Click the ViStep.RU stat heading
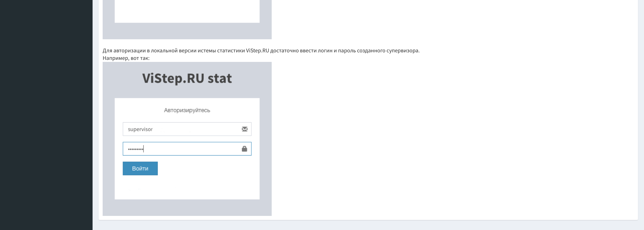 [x=187, y=78]
